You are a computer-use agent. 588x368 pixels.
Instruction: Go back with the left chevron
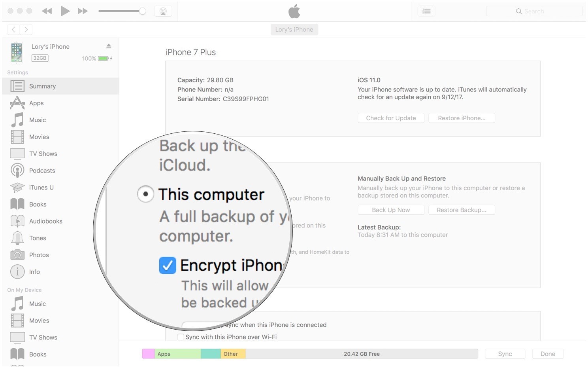click(13, 29)
